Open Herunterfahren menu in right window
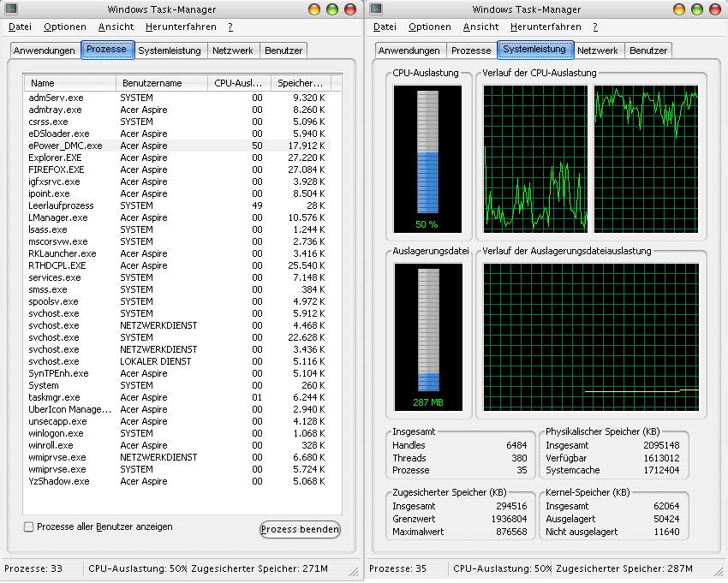Viewport: 728px width, 583px height. tap(546, 27)
